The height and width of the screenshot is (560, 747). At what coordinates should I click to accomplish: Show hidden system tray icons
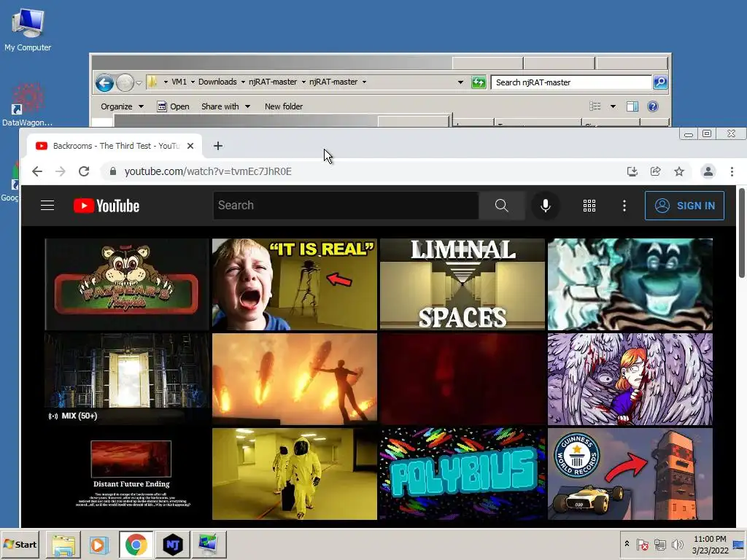point(627,544)
